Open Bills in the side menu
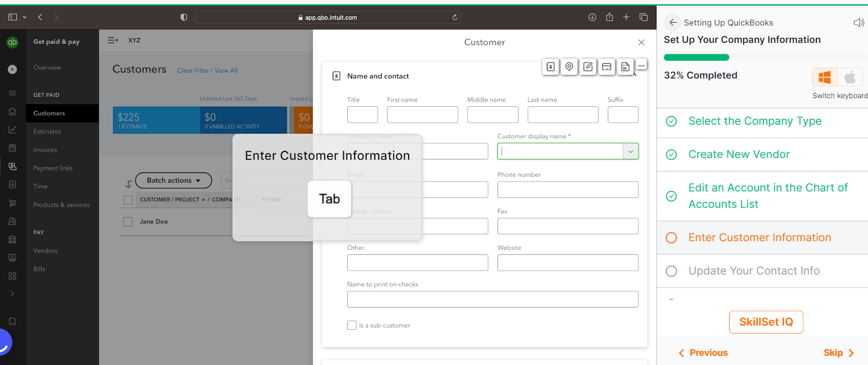The width and height of the screenshot is (868, 365). pos(39,269)
